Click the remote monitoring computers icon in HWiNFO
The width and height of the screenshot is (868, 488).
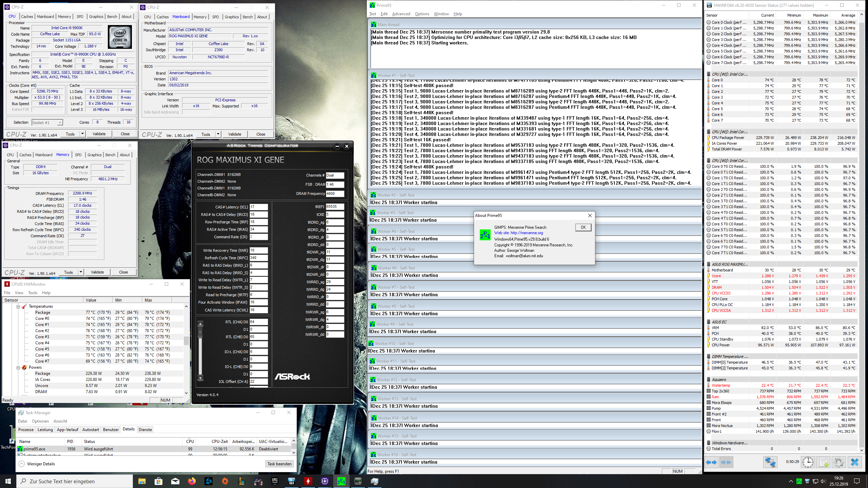point(770,462)
